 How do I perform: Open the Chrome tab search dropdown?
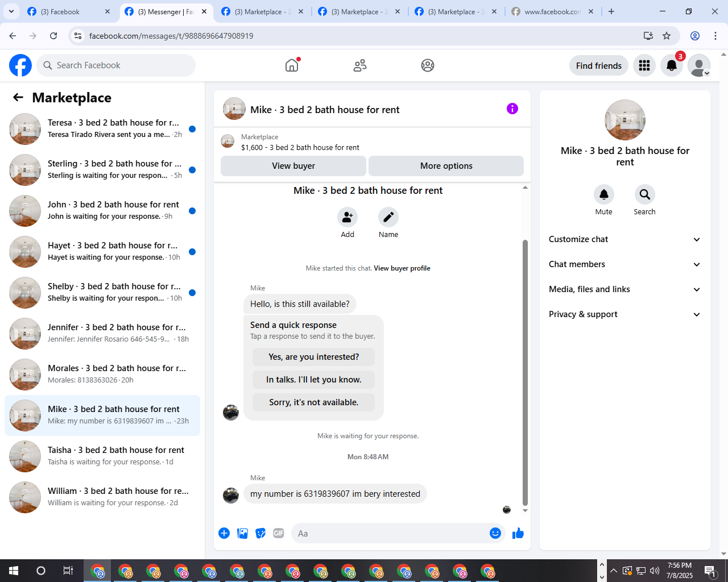coord(11,11)
